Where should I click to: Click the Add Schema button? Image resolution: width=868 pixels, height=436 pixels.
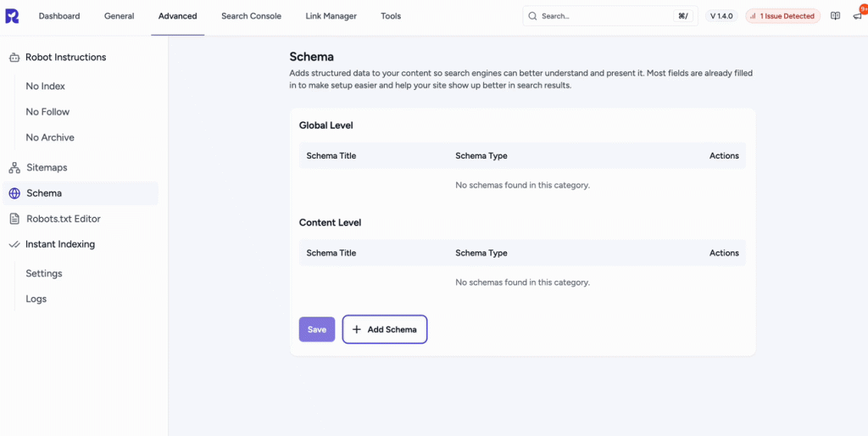pos(385,329)
